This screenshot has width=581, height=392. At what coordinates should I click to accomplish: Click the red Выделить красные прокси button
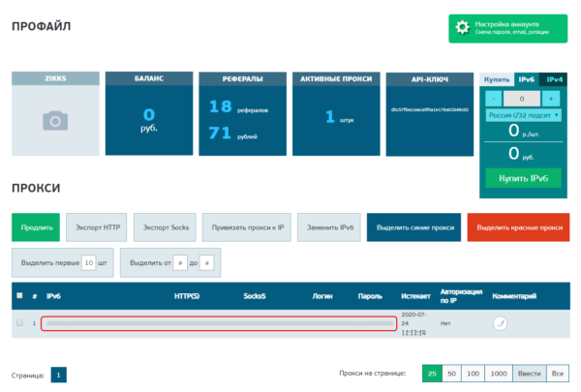click(x=518, y=227)
